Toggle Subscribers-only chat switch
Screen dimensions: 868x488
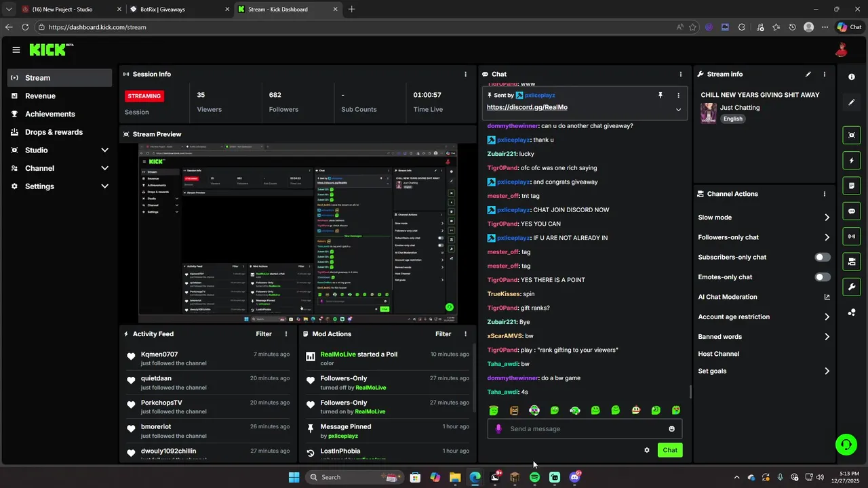click(x=823, y=257)
